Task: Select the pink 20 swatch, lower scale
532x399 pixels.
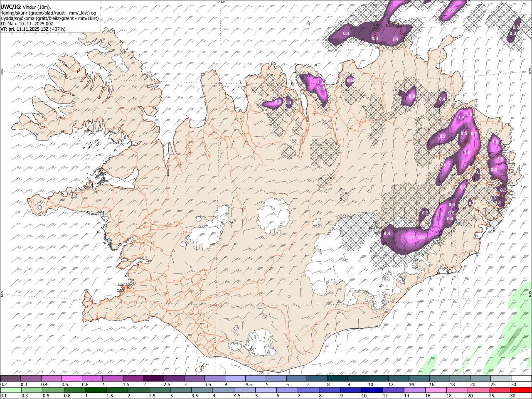Action: click(478, 390)
